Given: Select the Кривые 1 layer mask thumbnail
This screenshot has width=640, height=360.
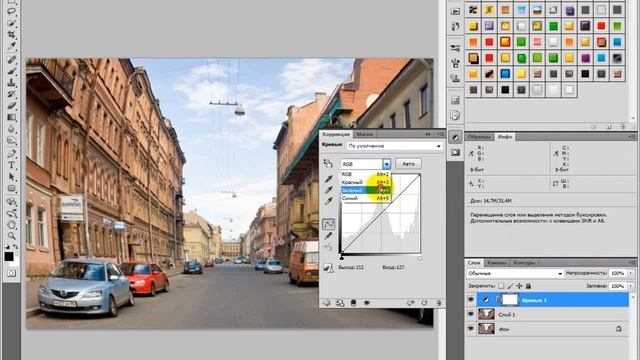Looking at the screenshot, I should tap(510, 300).
